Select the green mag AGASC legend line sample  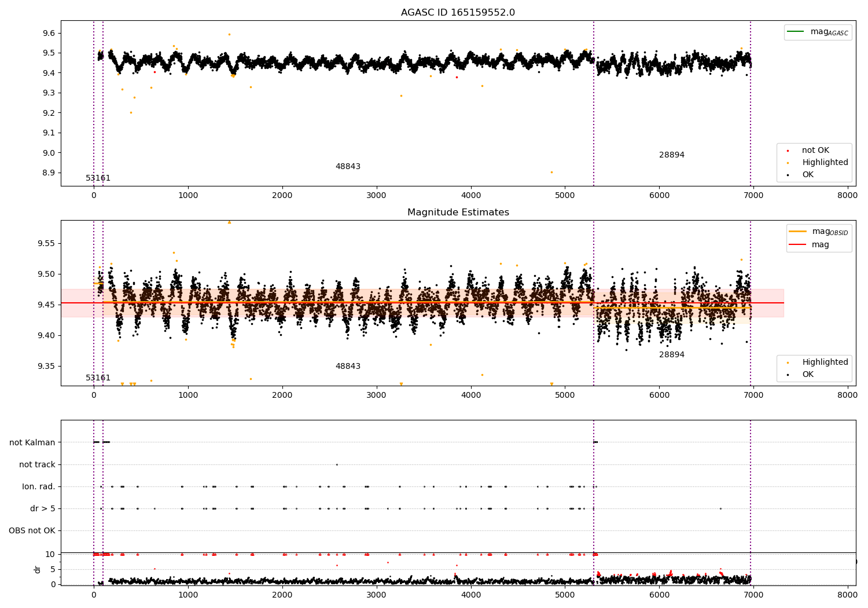click(x=796, y=32)
